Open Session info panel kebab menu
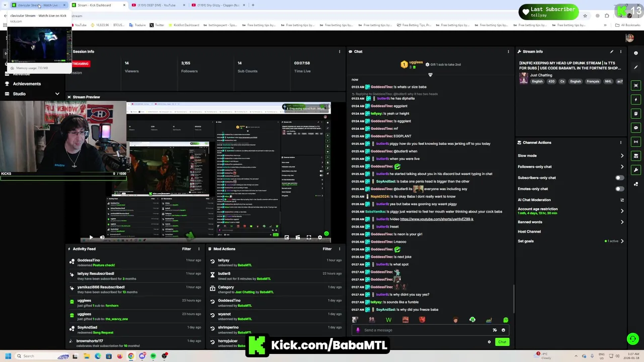 click(x=340, y=51)
